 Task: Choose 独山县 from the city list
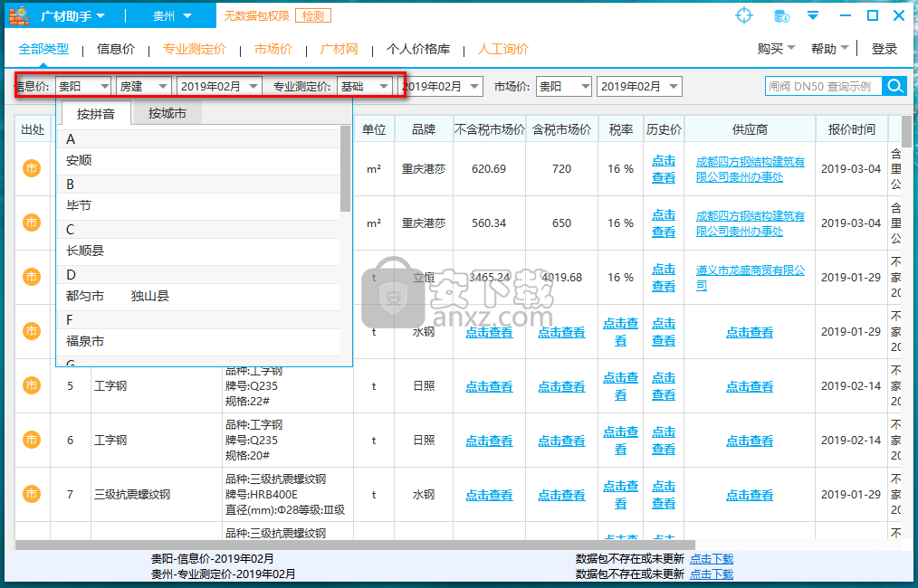pyautogui.click(x=150, y=296)
